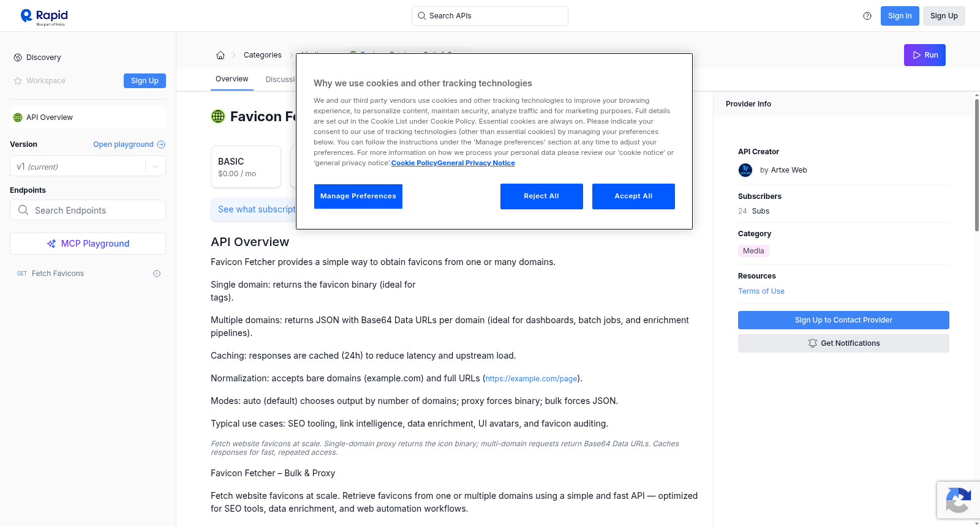Image resolution: width=980 pixels, height=527 pixels.
Task: Click the API Overview heading text
Action: 250,242
